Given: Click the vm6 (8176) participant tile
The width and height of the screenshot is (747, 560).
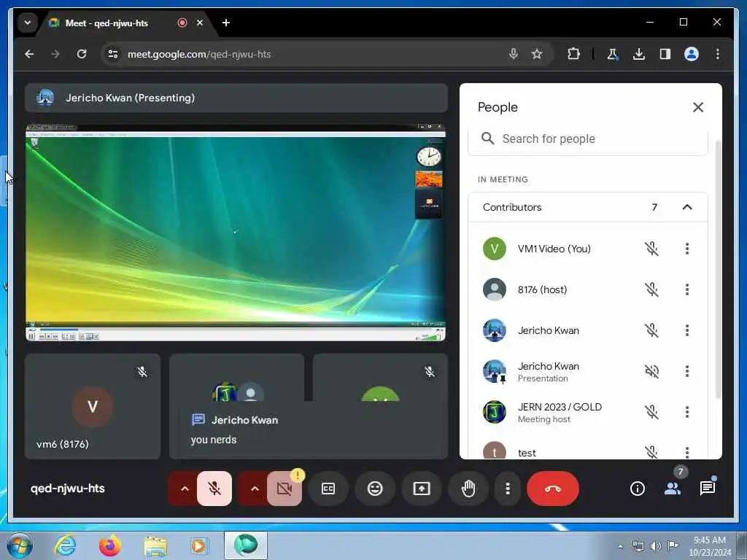Looking at the screenshot, I should tap(93, 406).
